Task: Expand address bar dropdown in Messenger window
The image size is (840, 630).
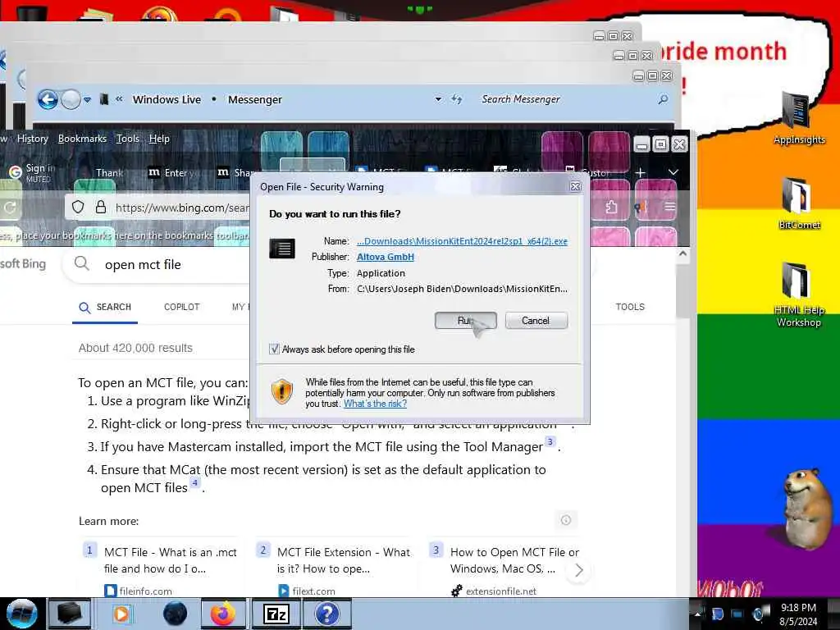Action: [x=438, y=99]
